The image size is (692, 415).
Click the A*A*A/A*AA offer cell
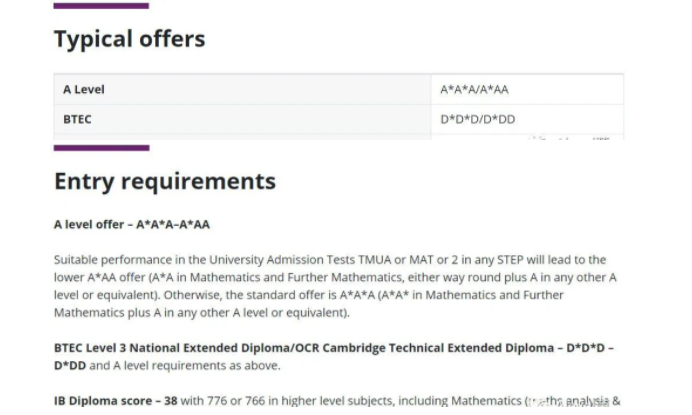pos(474,90)
